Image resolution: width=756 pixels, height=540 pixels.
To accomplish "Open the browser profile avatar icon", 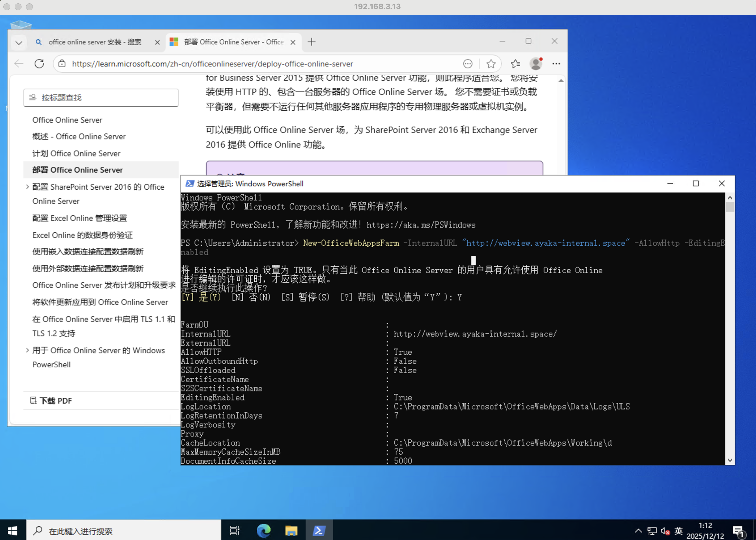I will click(536, 63).
